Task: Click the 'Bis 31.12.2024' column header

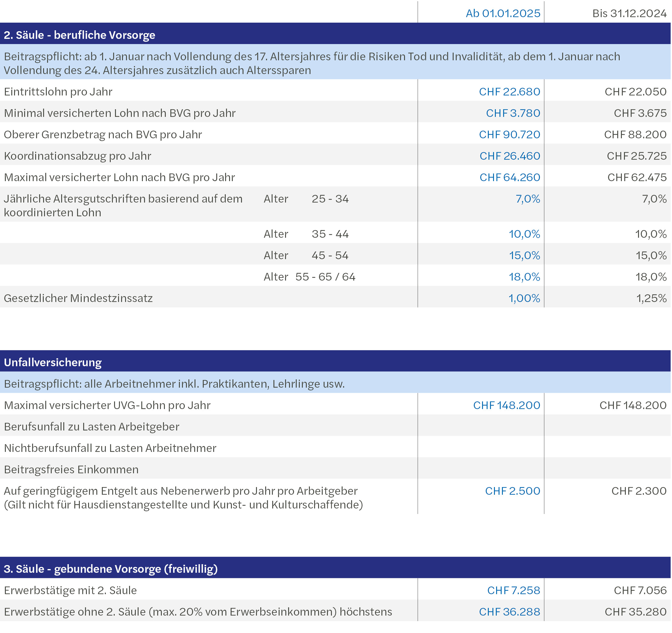Action: [x=629, y=13]
